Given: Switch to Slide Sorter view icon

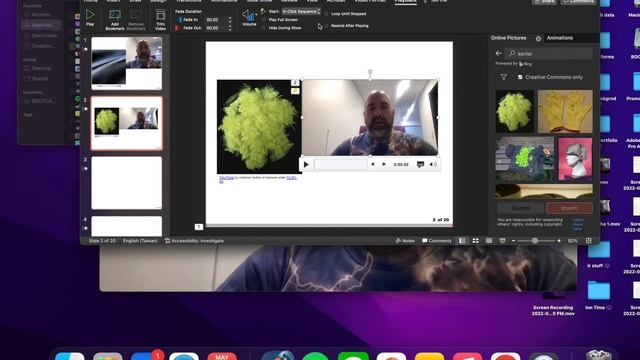Looking at the screenshot, I should (x=476, y=241).
